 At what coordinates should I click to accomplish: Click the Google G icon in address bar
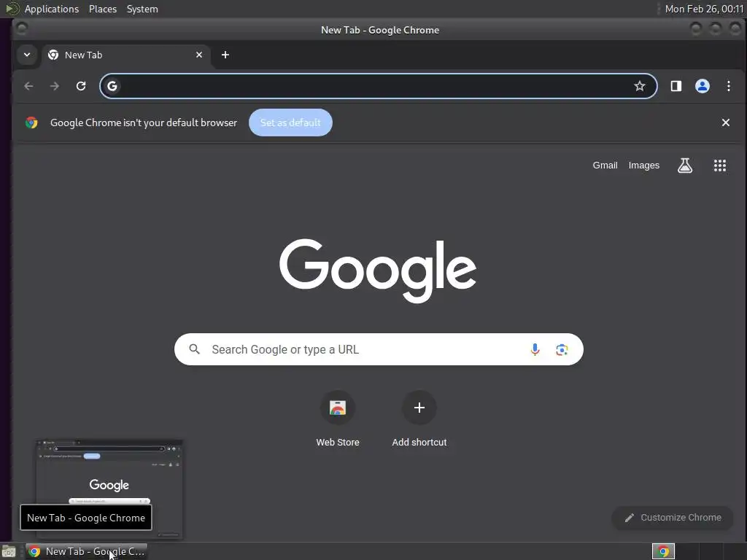coord(112,86)
